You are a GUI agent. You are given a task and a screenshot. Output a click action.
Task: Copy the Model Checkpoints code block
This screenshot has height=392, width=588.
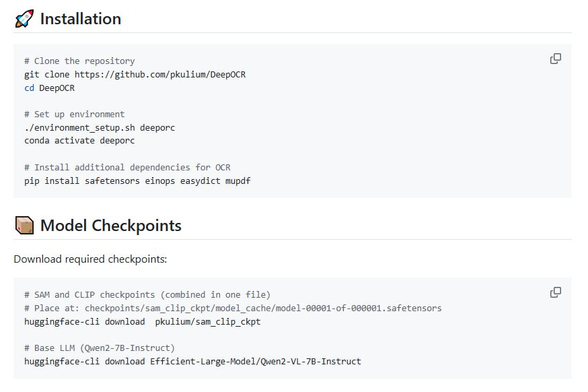556,292
